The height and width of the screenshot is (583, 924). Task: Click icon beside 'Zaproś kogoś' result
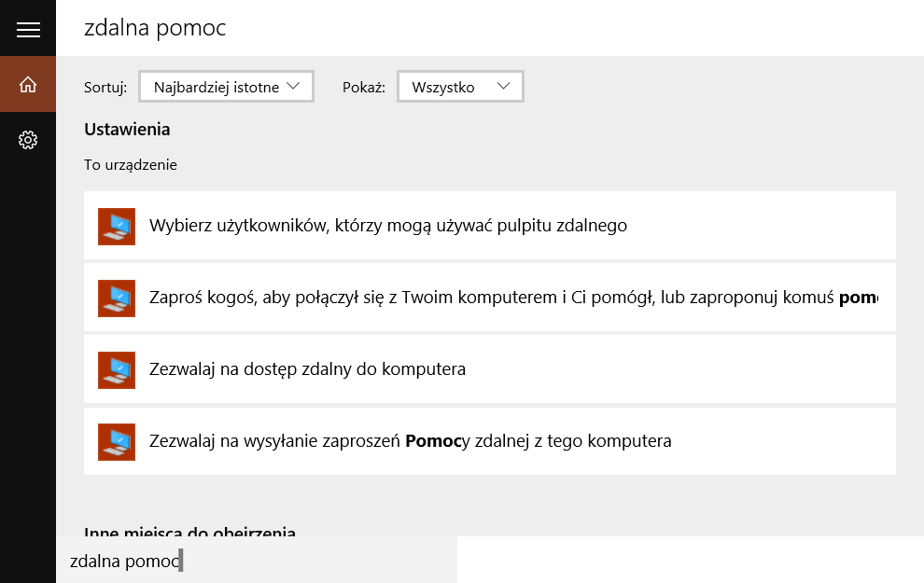tap(117, 298)
